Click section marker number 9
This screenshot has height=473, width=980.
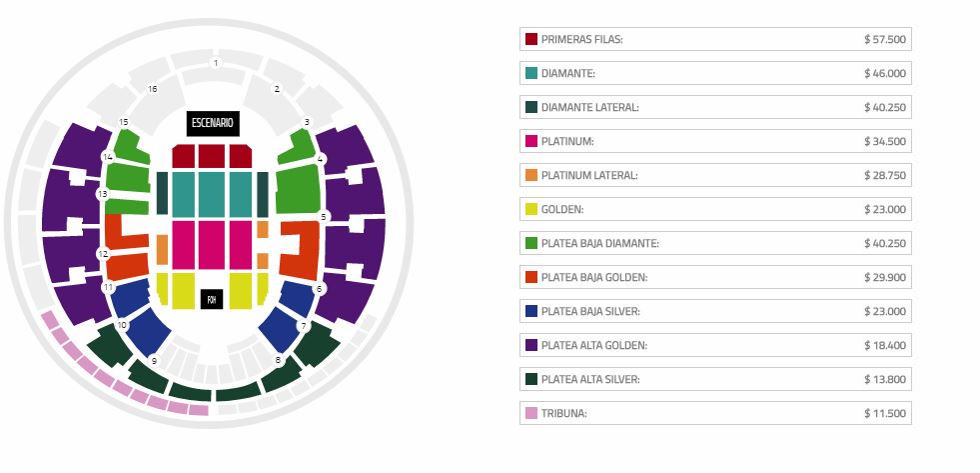[154, 360]
